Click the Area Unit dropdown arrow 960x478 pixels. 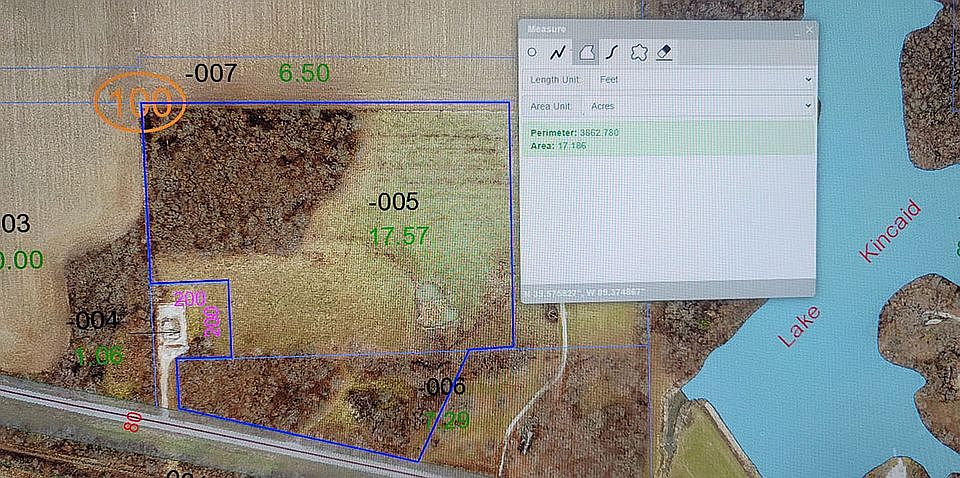[808, 106]
